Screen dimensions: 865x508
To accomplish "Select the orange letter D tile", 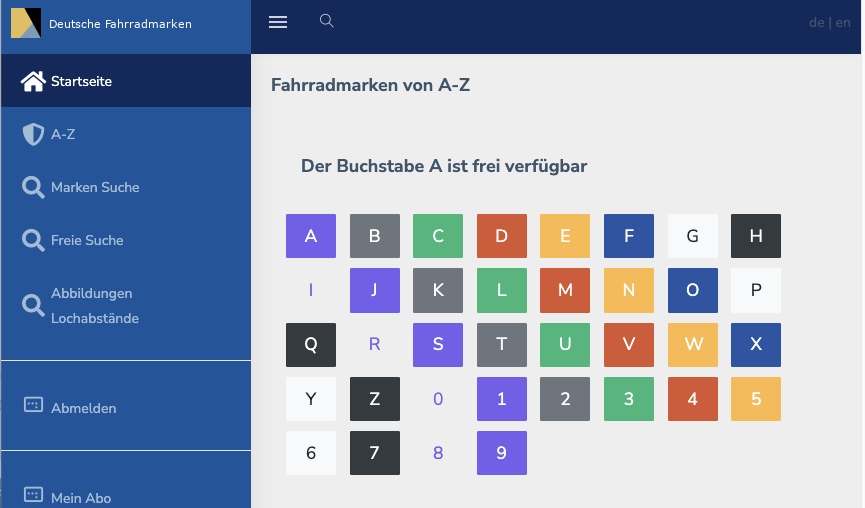I will coord(502,236).
